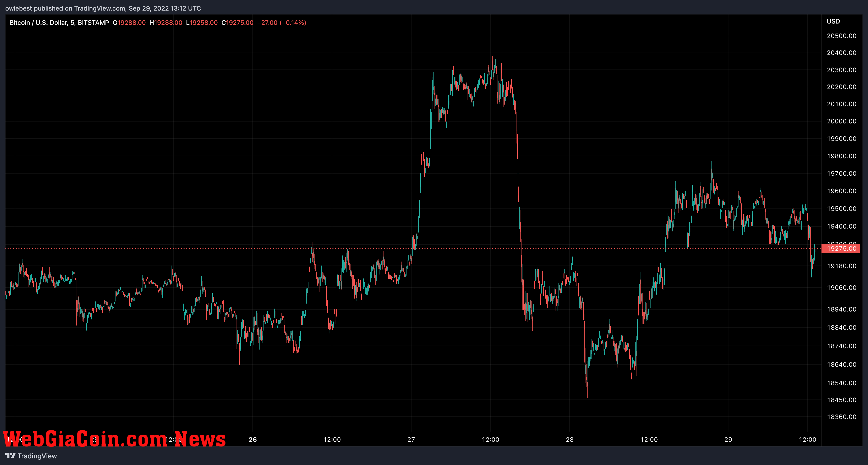Click the 20500.00 price axis label
868x465 pixels.
tap(841, 36)
